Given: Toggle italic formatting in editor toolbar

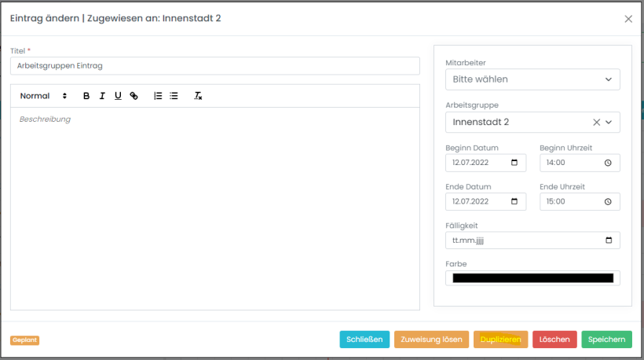Looking at the screenshot, I should point(102,96).
